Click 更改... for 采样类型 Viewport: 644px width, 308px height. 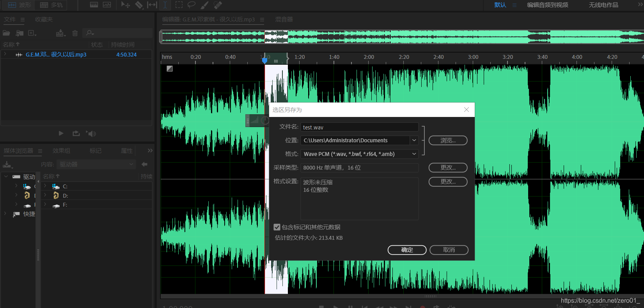(448, 168)
